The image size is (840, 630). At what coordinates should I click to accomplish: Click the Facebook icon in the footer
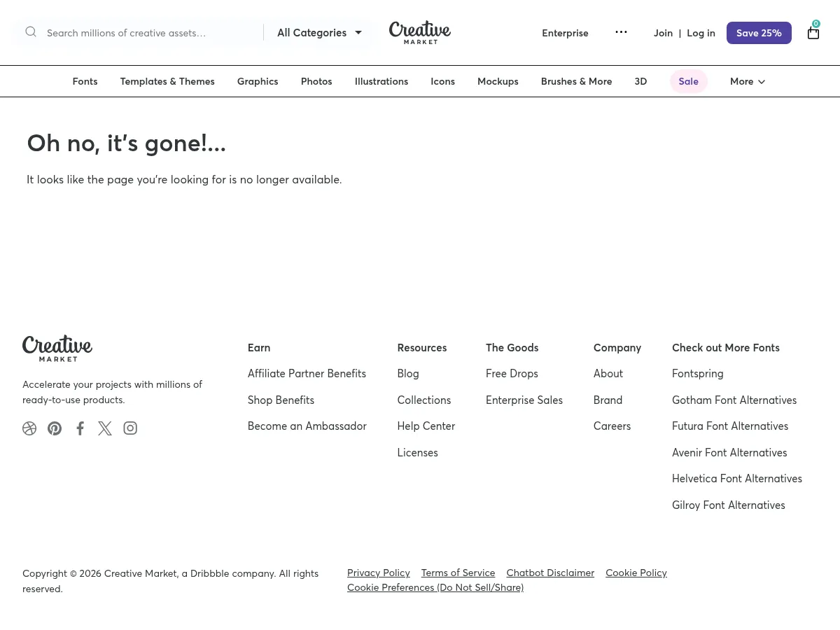(80, 428)
